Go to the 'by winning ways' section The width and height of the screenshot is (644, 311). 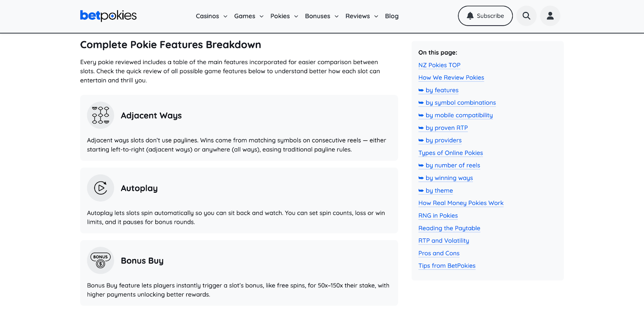coord(449,178)
